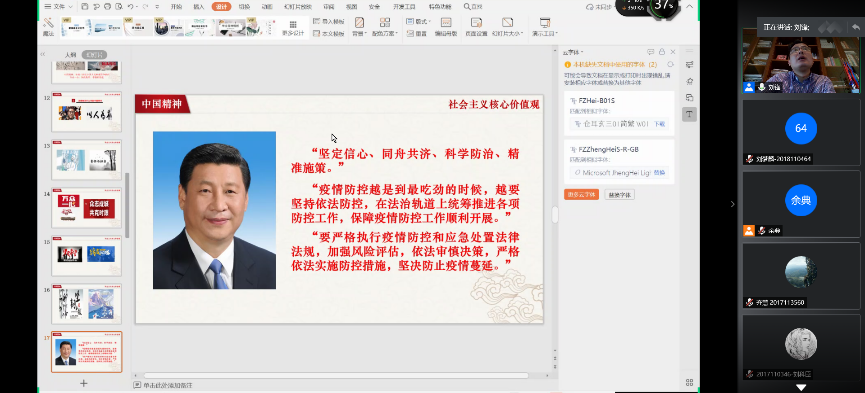The height and width of the screenshot is (393, 865).
Task: Click the return arrow icon above speaker video
Action: pos(855,26)
